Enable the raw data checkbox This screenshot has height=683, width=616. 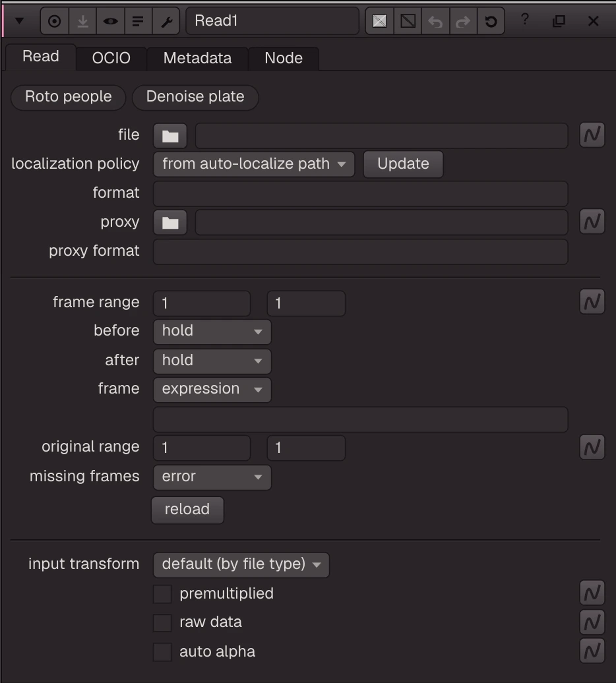(x=162, y=623)
